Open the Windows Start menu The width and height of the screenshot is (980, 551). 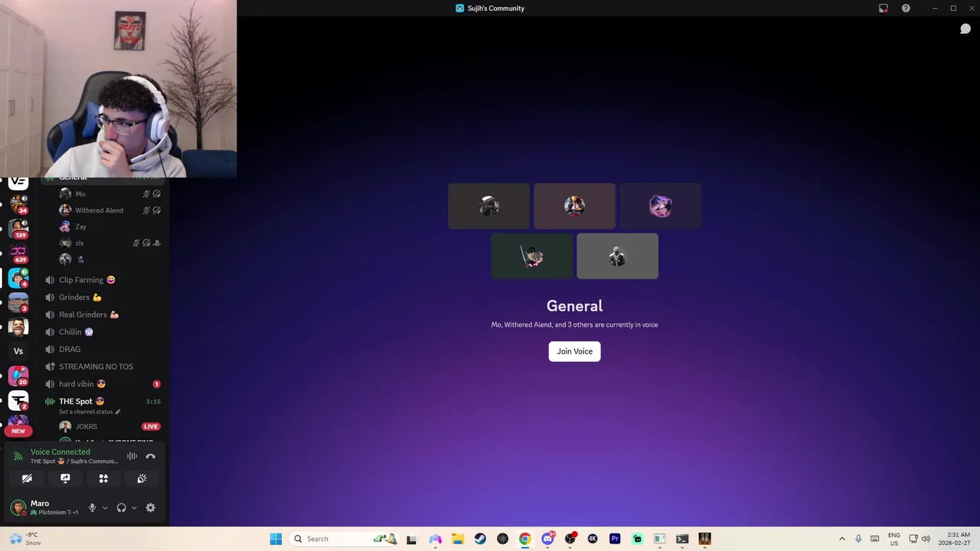(276, 539)
